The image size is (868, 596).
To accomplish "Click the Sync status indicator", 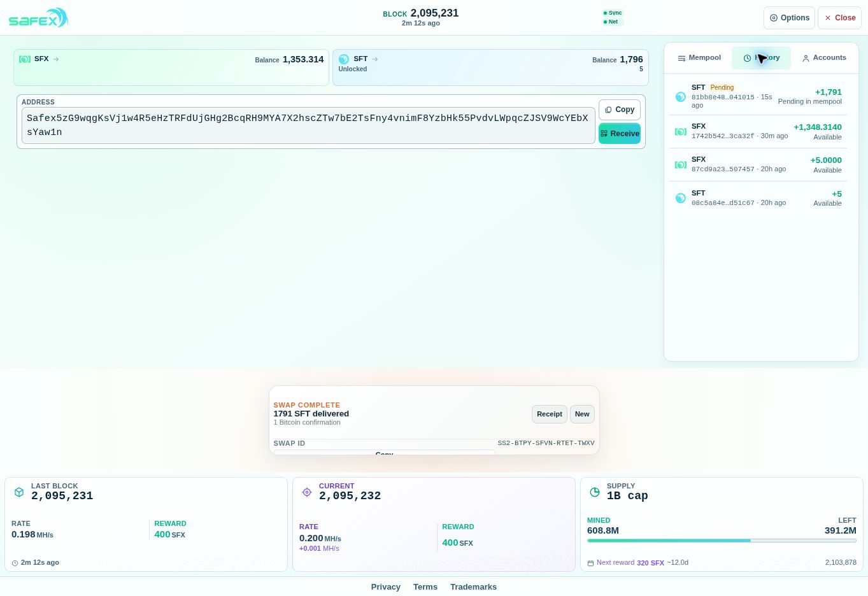I will click(613, 13).
